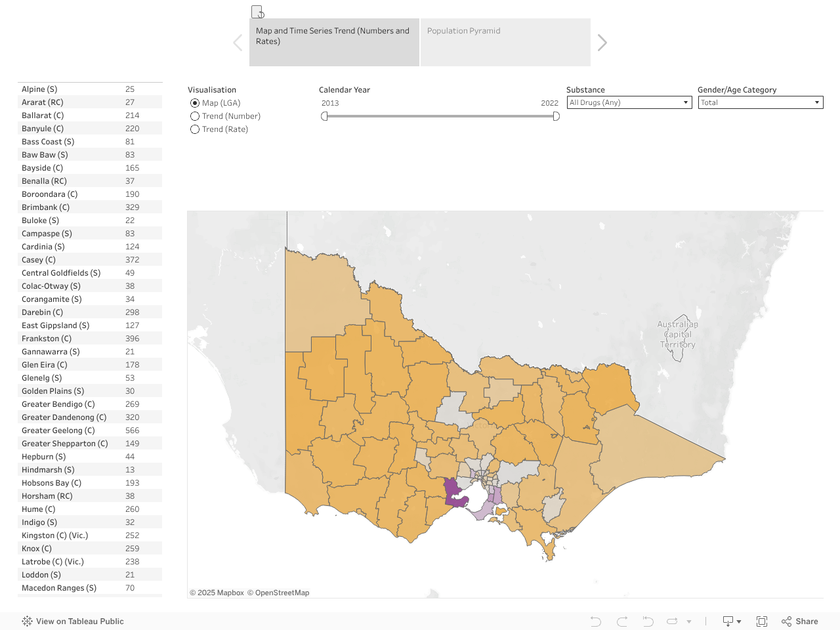Image resolution: width=840 pixels, height=630 pixels.
Task: Open the Refresh dropdown arrow in toolbar
Action: coord(689,621)
